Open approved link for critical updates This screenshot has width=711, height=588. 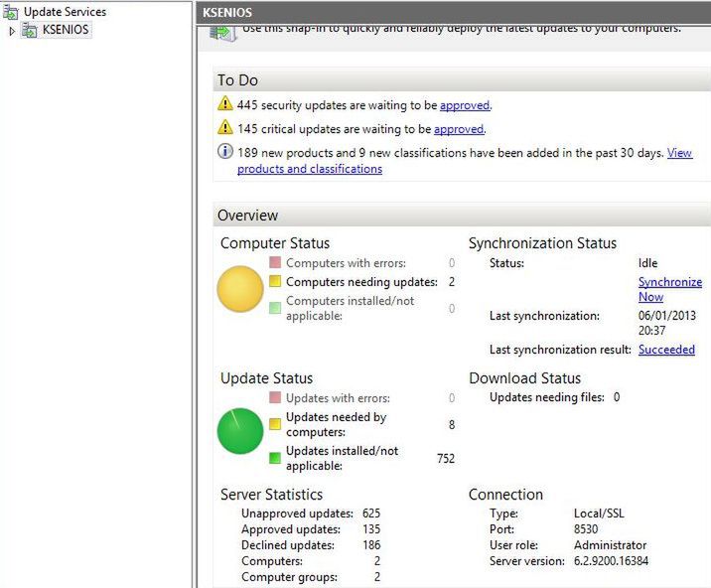459,129
